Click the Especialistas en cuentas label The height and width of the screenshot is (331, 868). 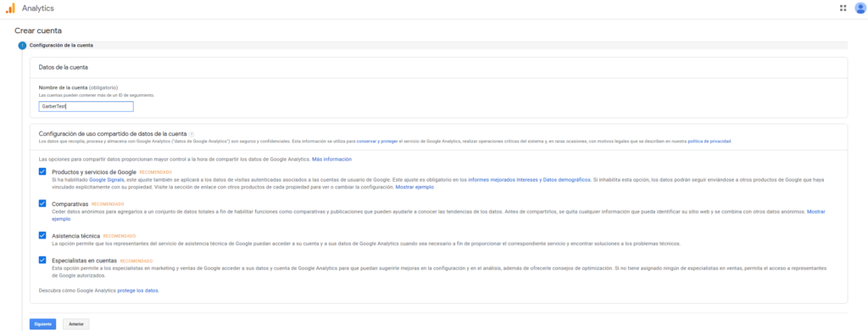[x=84, y=261]
